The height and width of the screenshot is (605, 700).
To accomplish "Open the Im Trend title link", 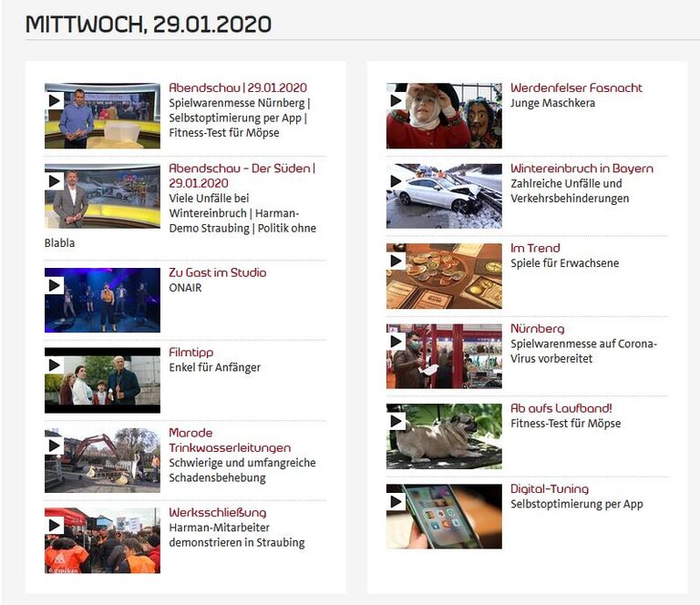I will point(535,248).
